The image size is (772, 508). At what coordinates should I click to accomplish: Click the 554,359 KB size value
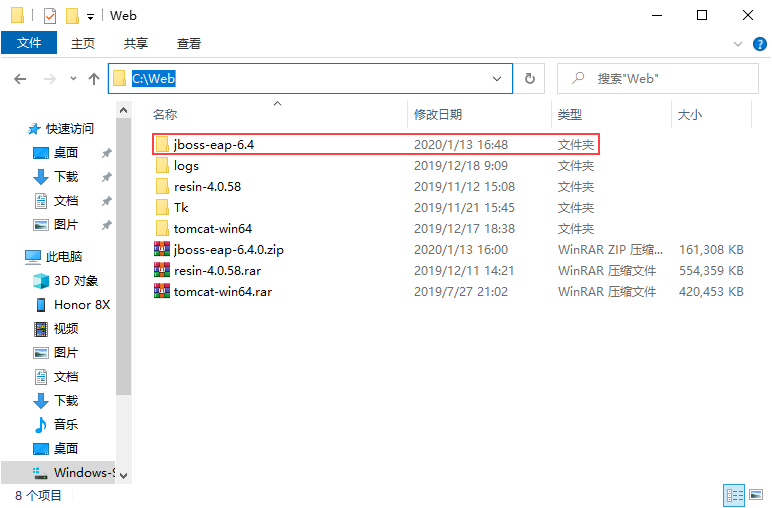point(711,271)
